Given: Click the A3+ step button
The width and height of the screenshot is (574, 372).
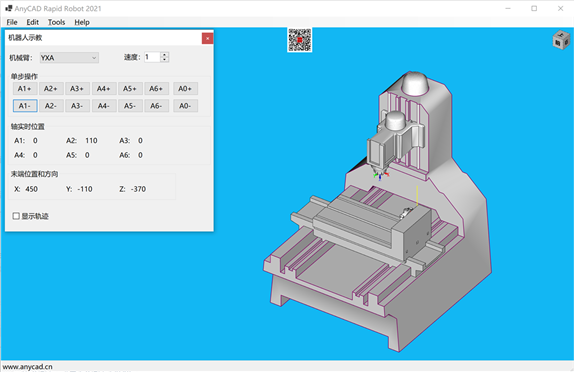Looking at the screenshot, I should [77, 89].
